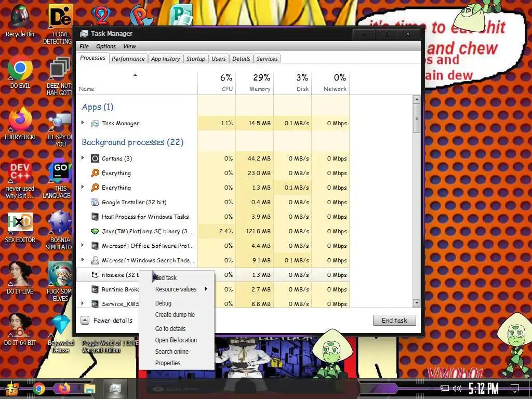
Task: Click the taskbar clock showing 5:12 PM
Action: tap(484, 389)
